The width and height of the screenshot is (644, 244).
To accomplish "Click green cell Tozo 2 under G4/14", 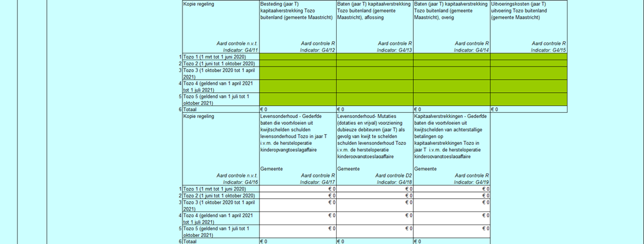I will (451, 63).
